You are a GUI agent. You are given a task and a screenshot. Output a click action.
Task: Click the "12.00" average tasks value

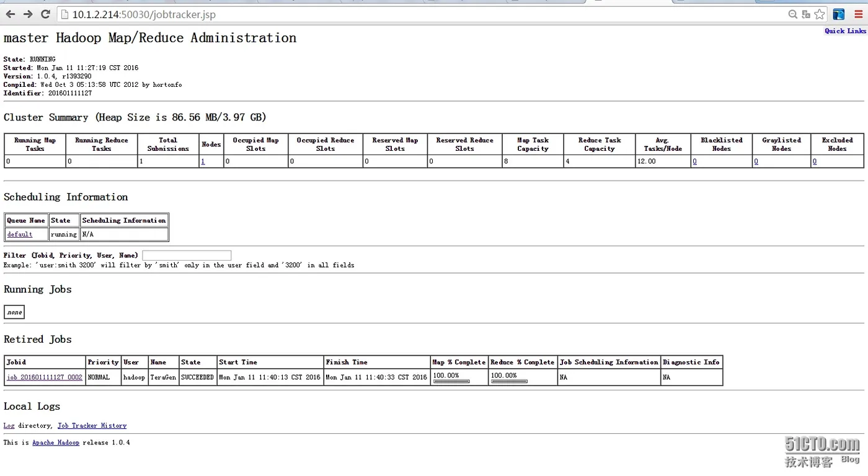pos(647,161)
